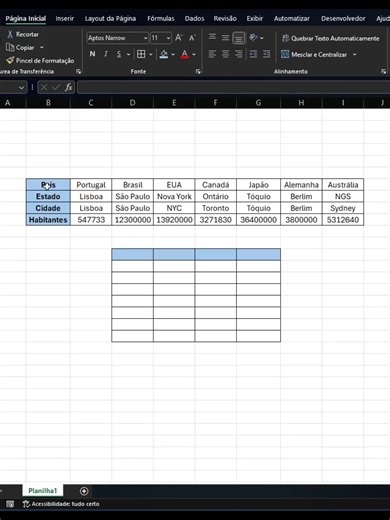
Task: Select the Habitantes header cell
Action: pos(48,220)
